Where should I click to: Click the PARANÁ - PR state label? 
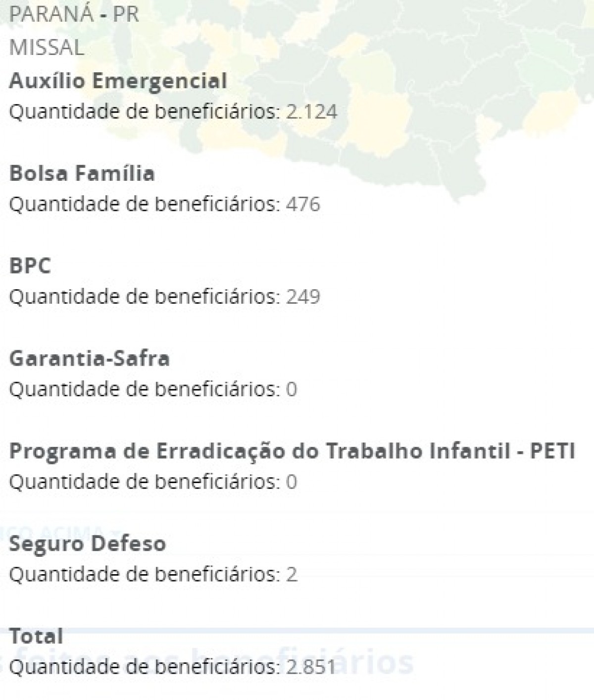74,14
